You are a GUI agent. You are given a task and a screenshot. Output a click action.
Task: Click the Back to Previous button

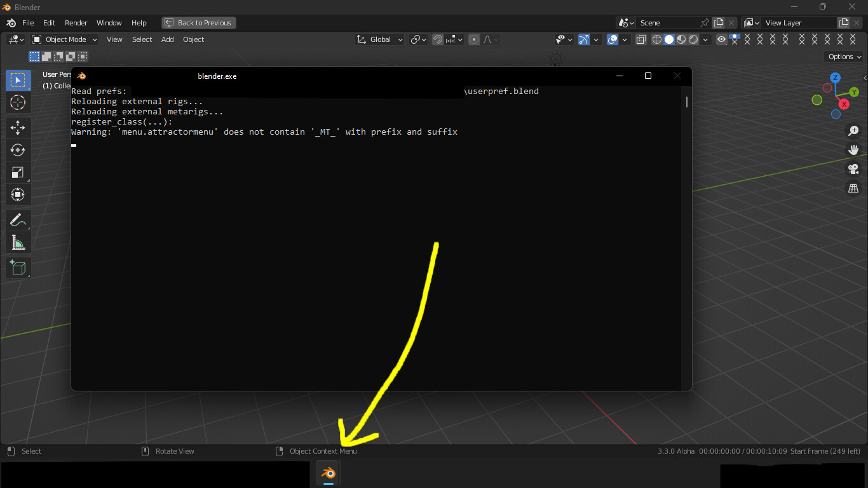[198, 22]
